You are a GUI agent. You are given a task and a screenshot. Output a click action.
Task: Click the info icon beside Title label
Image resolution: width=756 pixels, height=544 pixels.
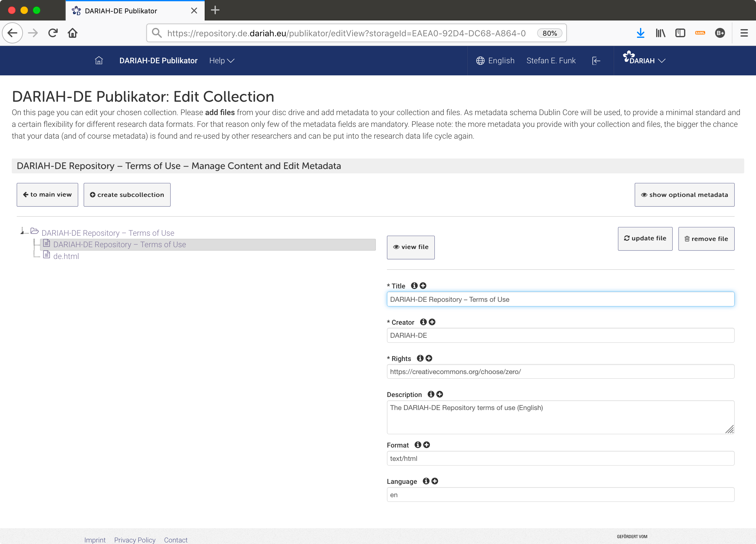click(414, 286)
